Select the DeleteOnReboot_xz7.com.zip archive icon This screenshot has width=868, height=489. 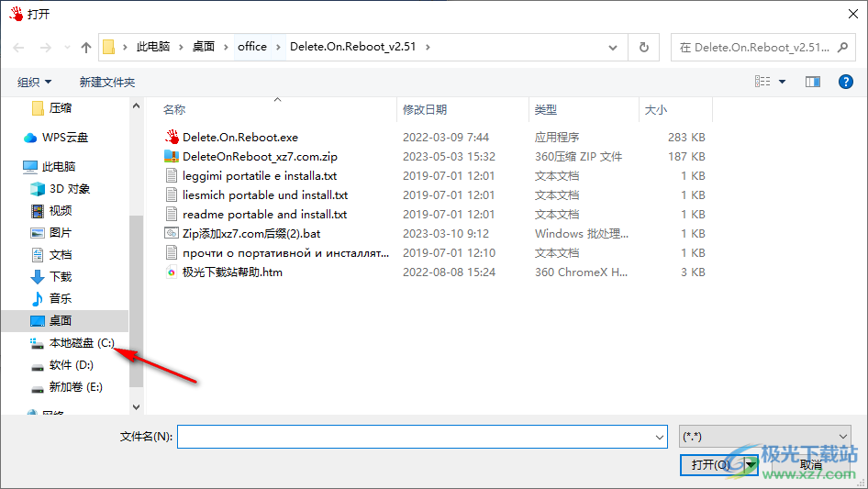pos(172,156)
